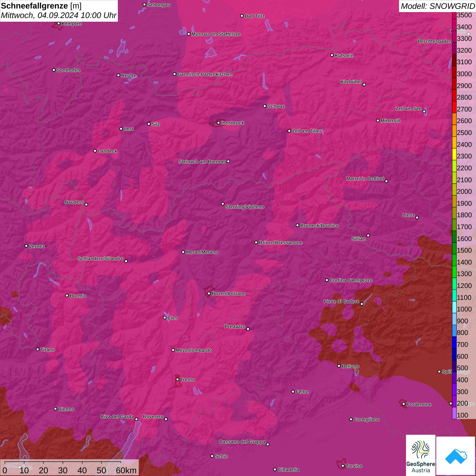This screenshot has width=476, height=476.
Task: Click the legend value 1000
Action: coord(464,309)
